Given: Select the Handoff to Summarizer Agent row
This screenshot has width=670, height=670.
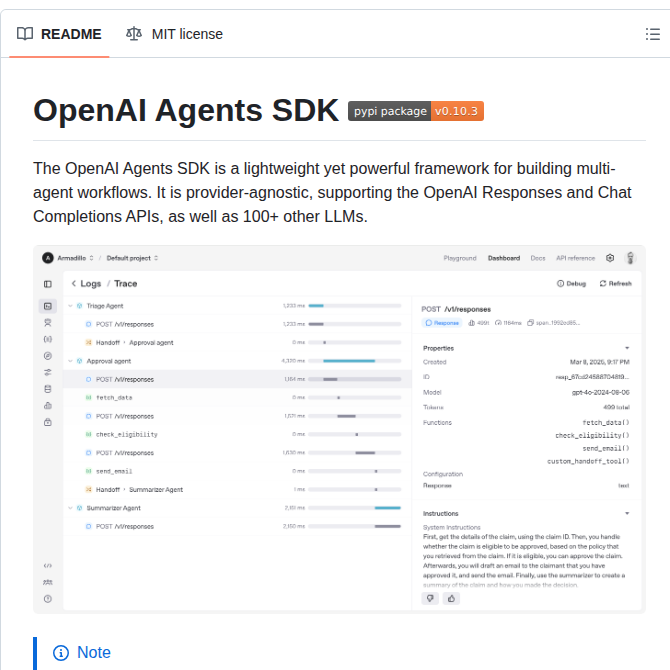Looking at the screenshot, I should click(237, 490).
